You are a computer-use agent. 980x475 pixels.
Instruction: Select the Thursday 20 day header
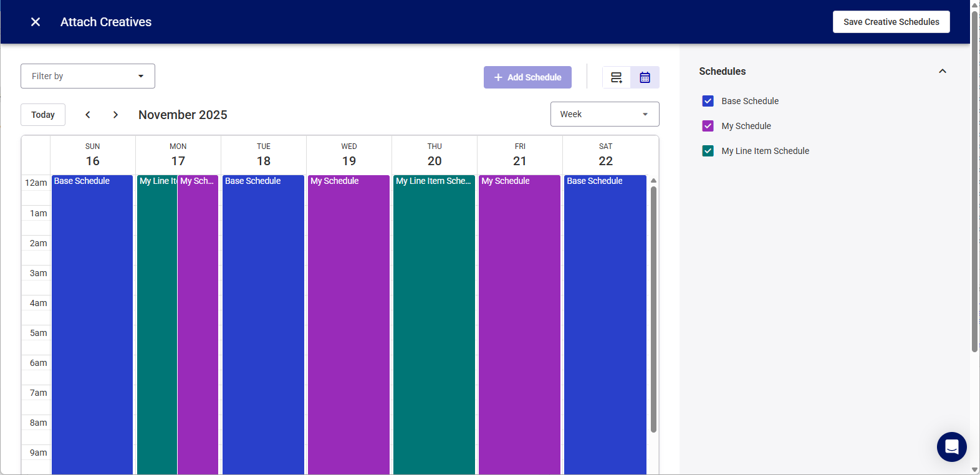click(435, 155)
